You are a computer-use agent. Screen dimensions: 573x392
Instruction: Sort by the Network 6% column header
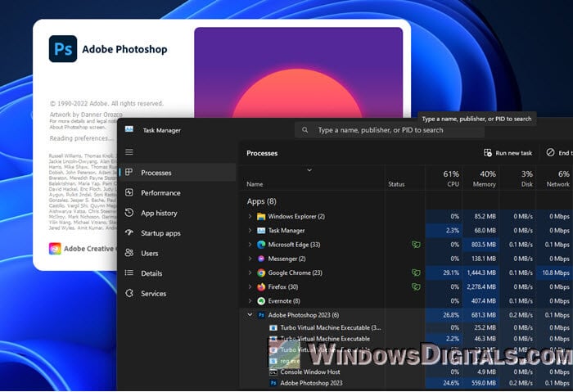pyautogui.click(x=554, y=178)
